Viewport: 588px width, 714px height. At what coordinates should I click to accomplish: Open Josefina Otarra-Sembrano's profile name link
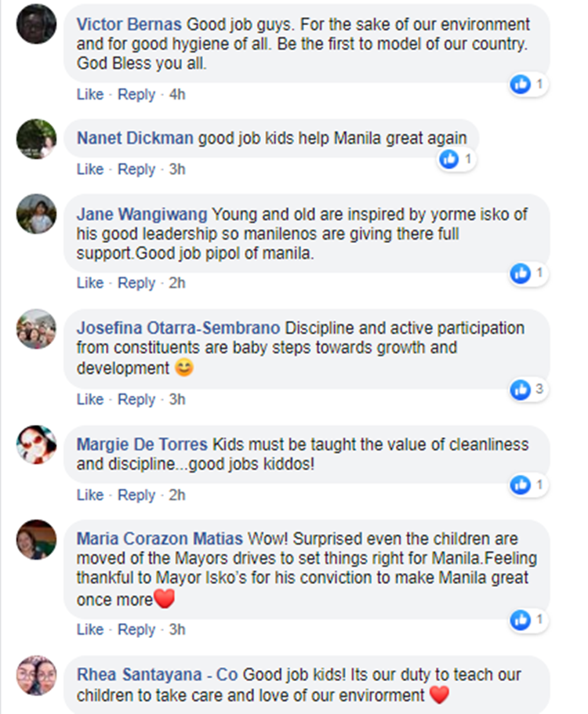pos(179,328)
